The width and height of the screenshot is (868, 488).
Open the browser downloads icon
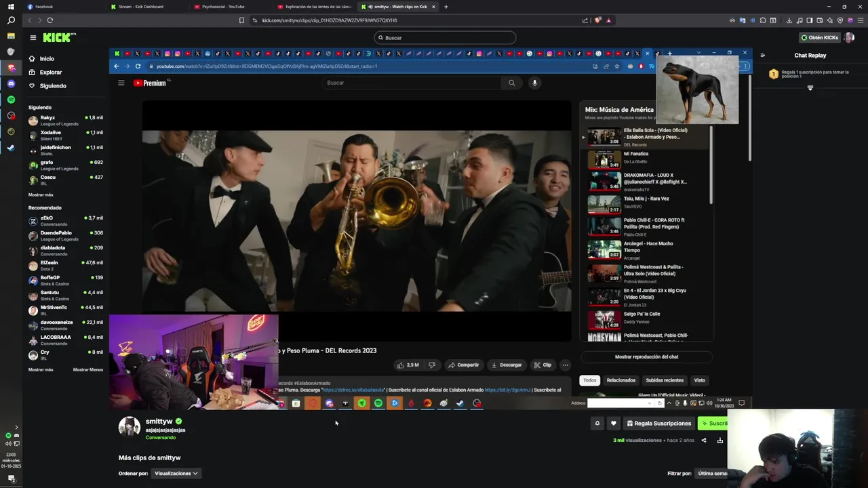pyautogui.click(x=789, y=20)
